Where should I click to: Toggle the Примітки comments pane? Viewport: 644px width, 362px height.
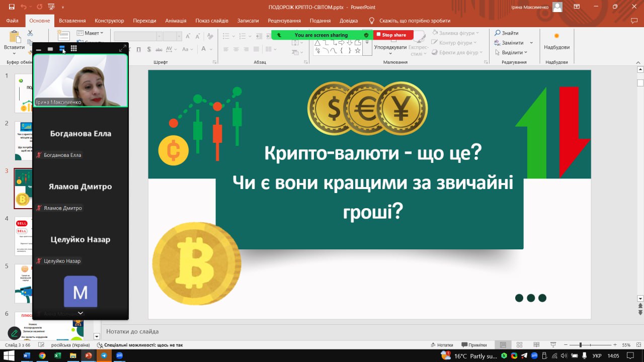coord(473,345)
